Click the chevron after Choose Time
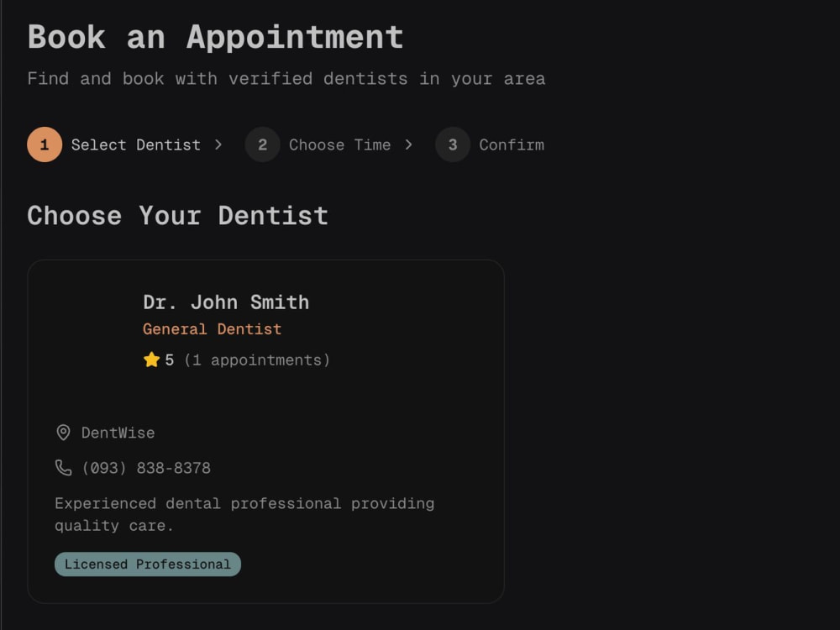The image size is (840, 630). coord(408,144)
